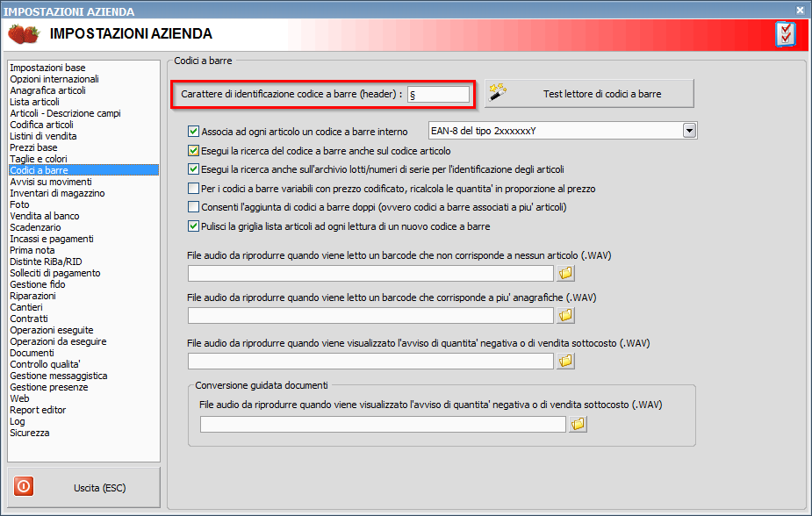Screen dimensions: 812x516
Task: Select Codifica articoli
Action: 41,125
